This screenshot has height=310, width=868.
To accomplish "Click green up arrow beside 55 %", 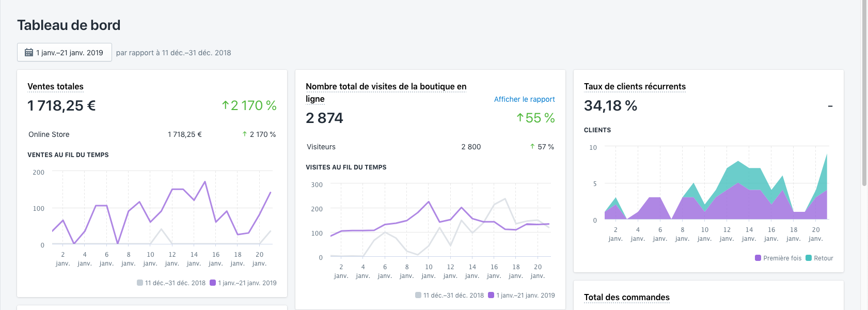I will [x=520, y=118].
